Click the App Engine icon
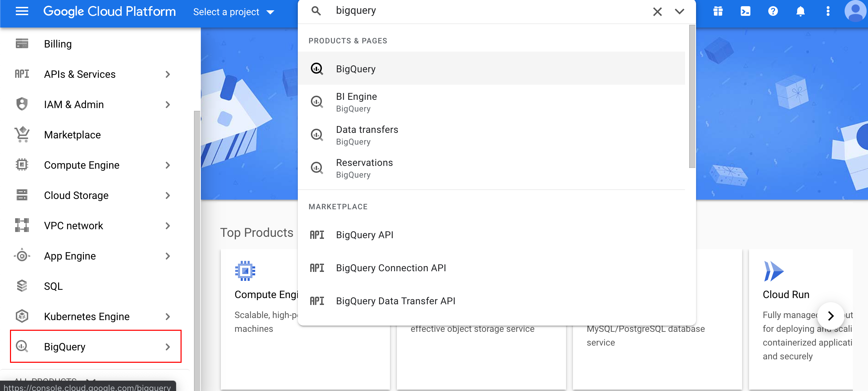The width and height of the screenshot is (868, 391). [x=22, y=255]
